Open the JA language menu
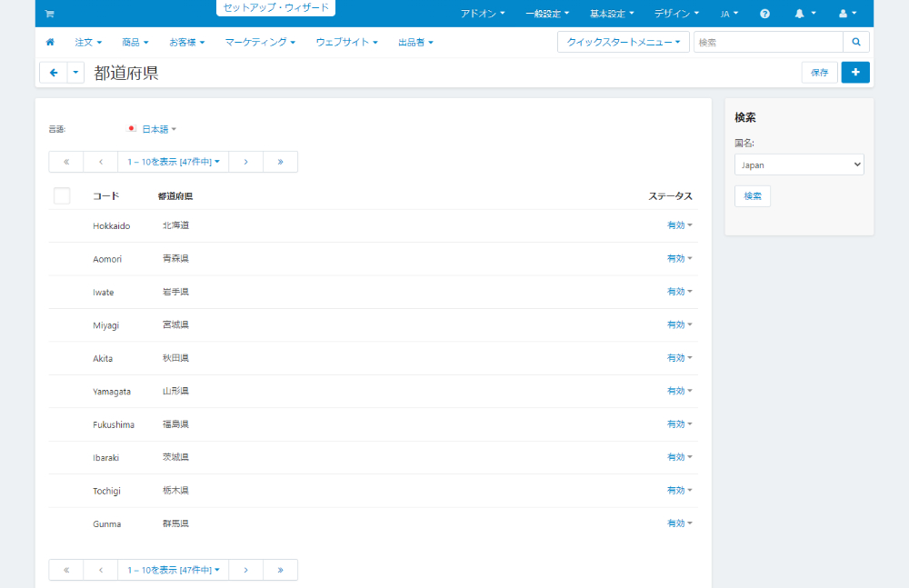The height and width of the screenshot is (588, 909). coord(729,14)
